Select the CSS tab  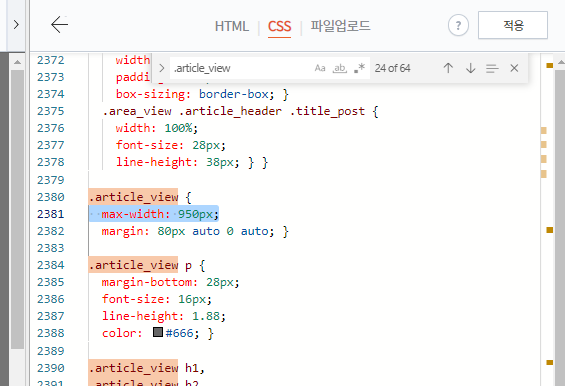(x=279, y=27)
